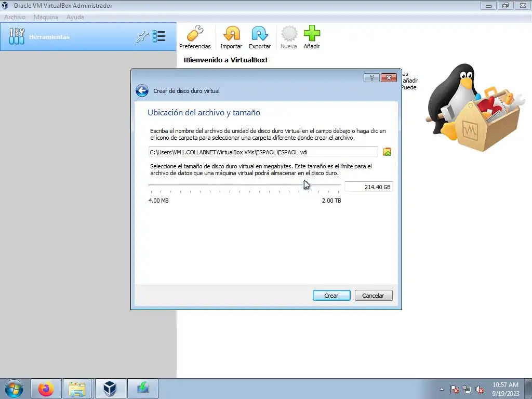This screenshot has height=399, width=532.
Task: Click 'Crear de disco duro virtual' title
Action: [187, 91]
